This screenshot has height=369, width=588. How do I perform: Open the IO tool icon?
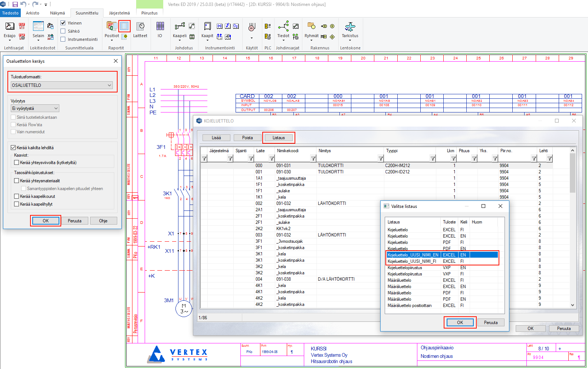click(160, 27)
